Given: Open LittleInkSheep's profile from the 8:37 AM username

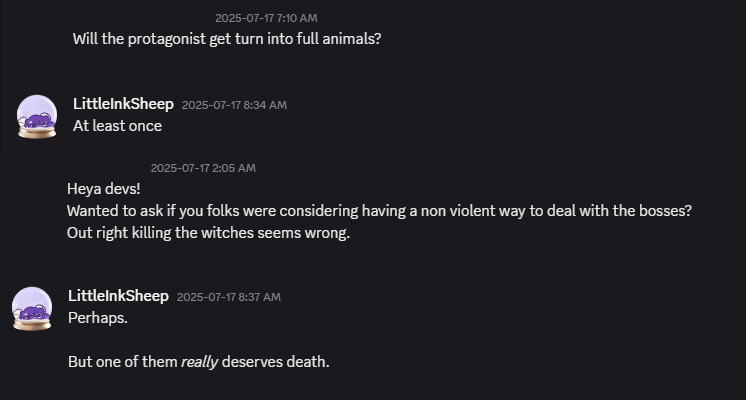Looking at the screenshot, I should [x=118, y=296].
